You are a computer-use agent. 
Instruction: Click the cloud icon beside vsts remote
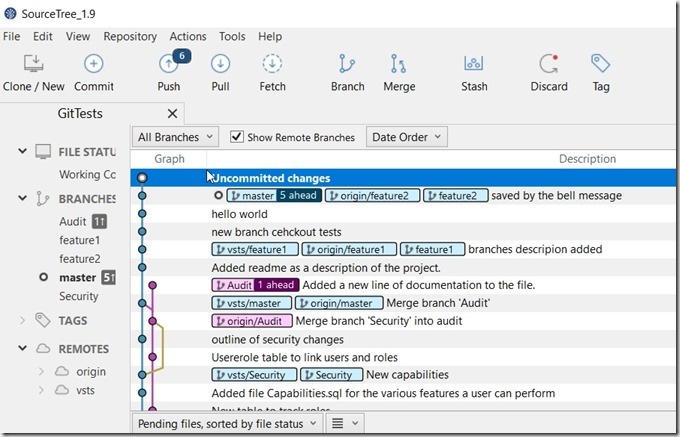tap(62, 390)
